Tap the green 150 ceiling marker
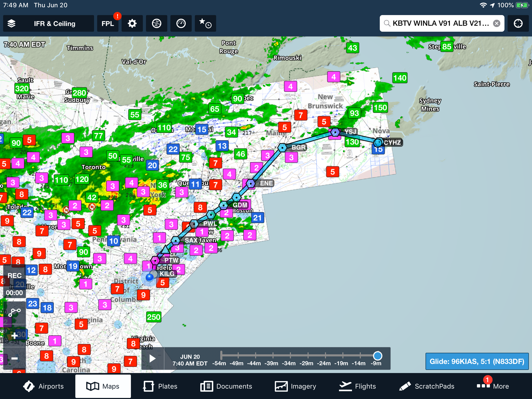This screenshot has width=532, height=399. tap(380, 108)
